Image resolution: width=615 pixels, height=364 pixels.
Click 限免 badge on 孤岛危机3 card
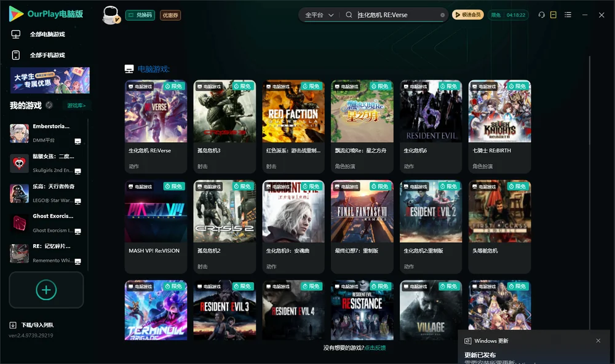pos(243,86)
